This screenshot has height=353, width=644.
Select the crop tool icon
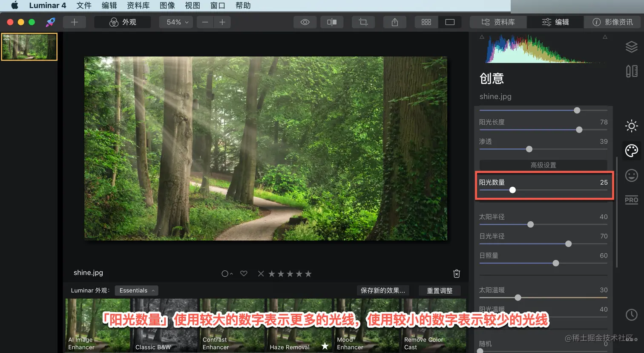click(x=363, y=22)
